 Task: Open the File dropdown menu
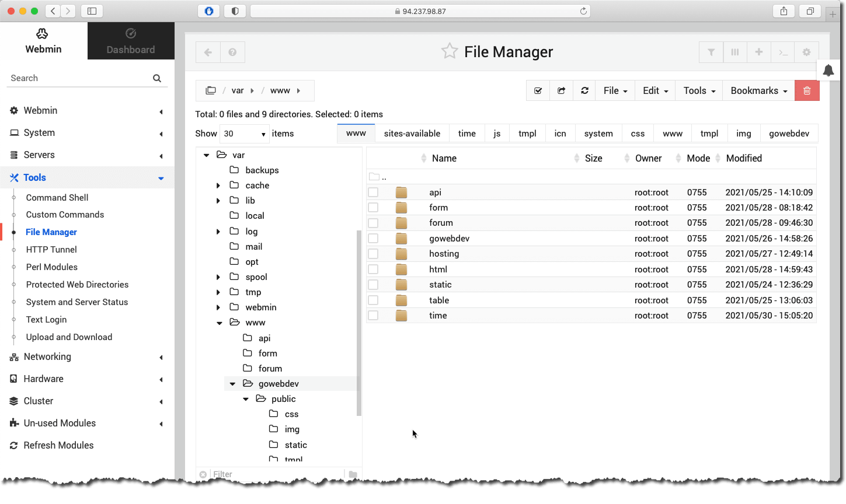(615, 90)
